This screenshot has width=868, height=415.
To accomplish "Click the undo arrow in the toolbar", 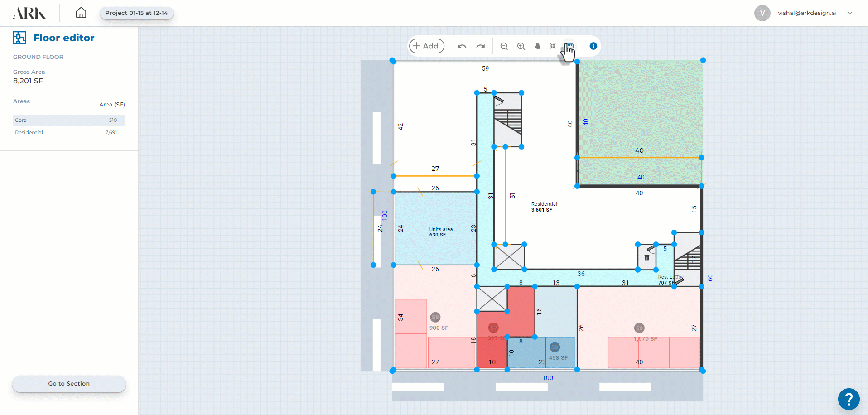I will point(462,46).
